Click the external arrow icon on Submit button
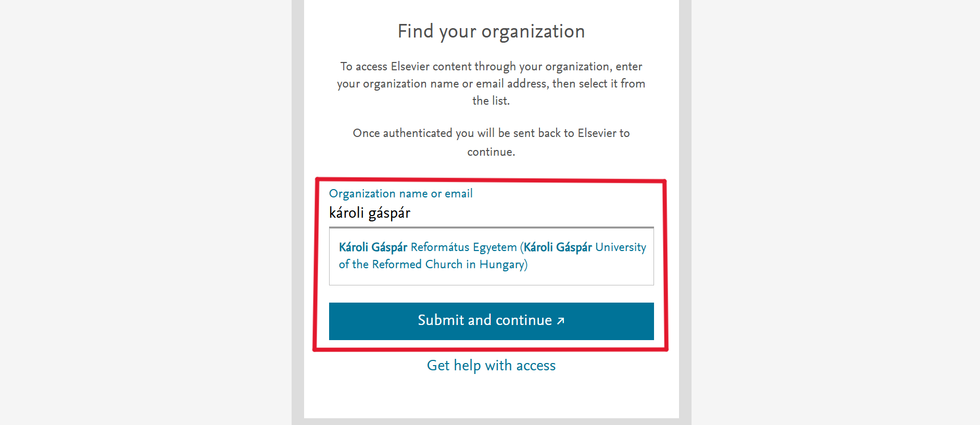 coord(560,321)
